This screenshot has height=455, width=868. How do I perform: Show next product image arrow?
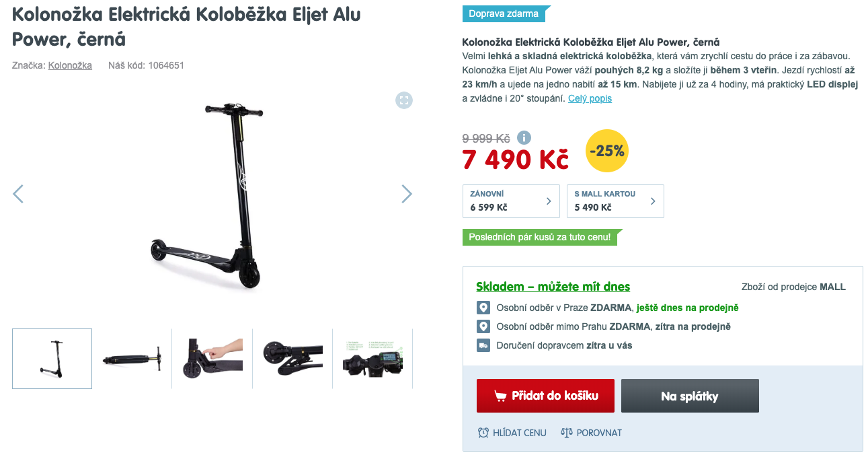[x=407, y=194]
